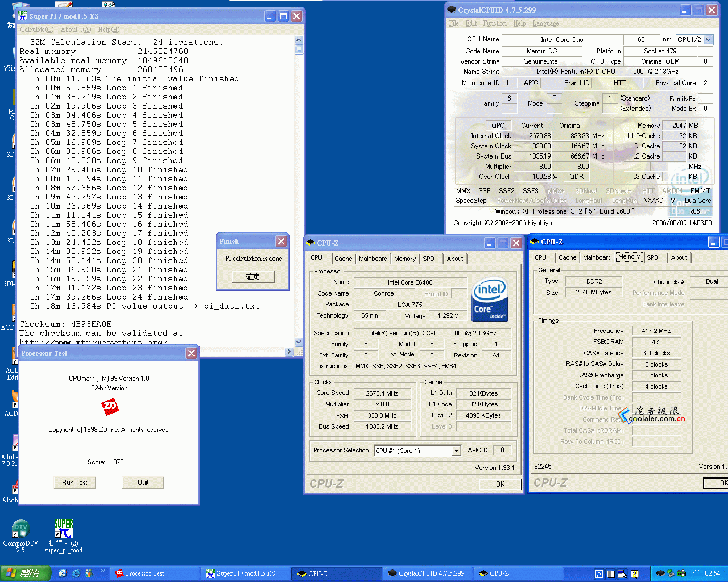The height and width of the screenshot is (582, 728).
Task: Click the language bar 'A' input mode icon
Action: 599,574
